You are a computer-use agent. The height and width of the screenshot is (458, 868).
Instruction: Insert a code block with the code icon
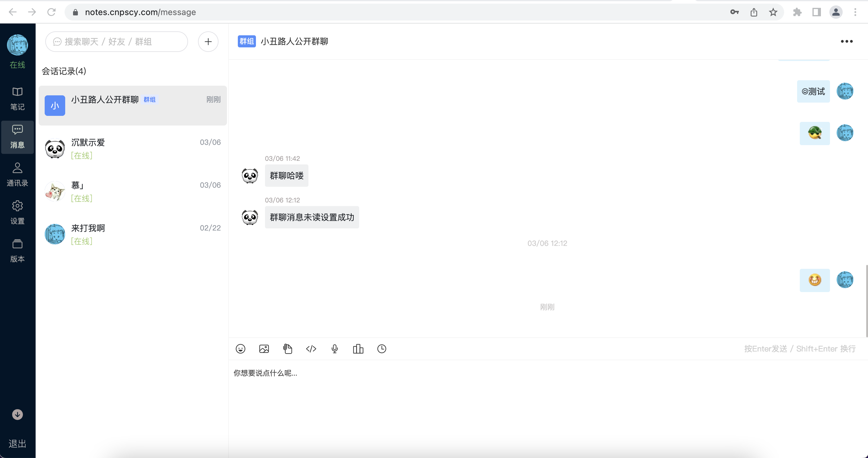(x=311, y=348)
